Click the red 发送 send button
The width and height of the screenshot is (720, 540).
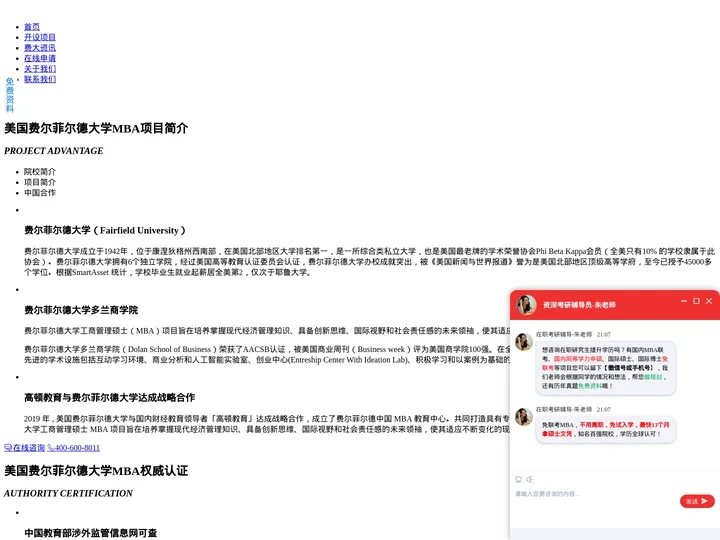697,501
